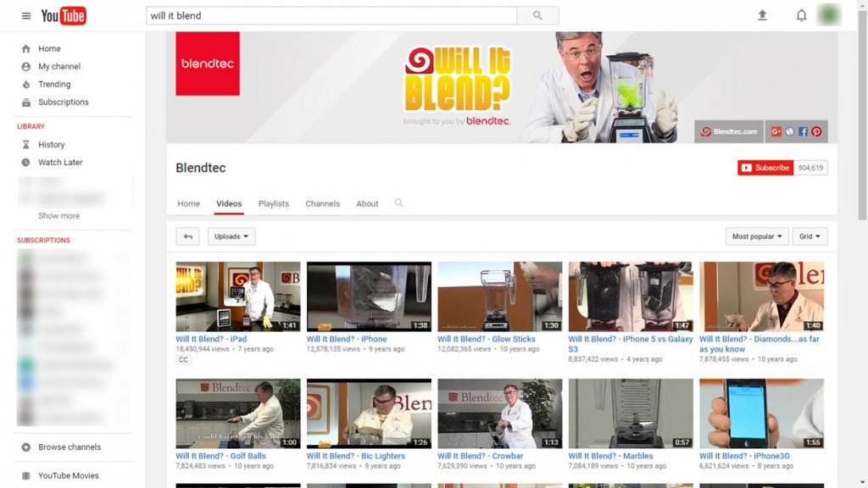Open Will It Blend? - Golf Balls link
The width and height of the screenshot is (868, 488).
220,456
